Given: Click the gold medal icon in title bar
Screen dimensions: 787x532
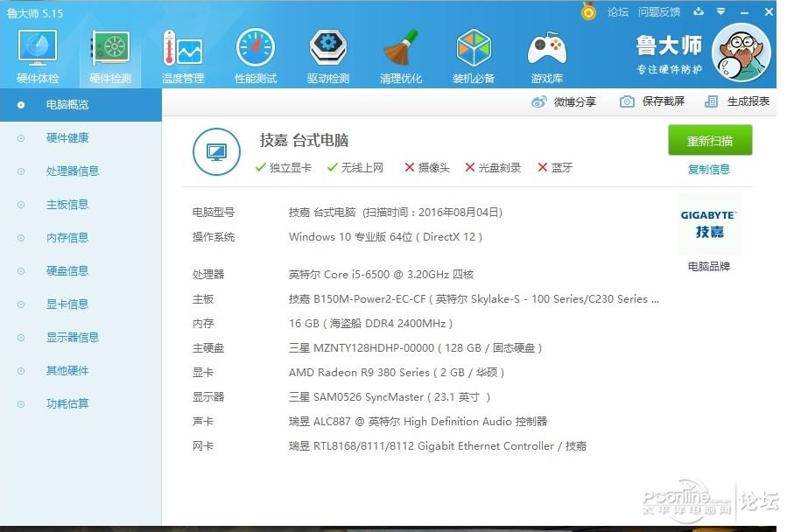Looking at the screenshot, I should [589, 11].
